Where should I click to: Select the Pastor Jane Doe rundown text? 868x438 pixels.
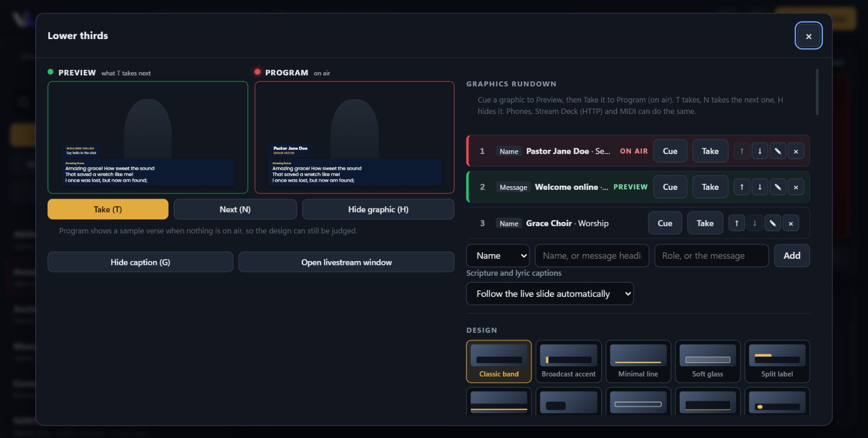pyautogui.click(x=568, y=151)
